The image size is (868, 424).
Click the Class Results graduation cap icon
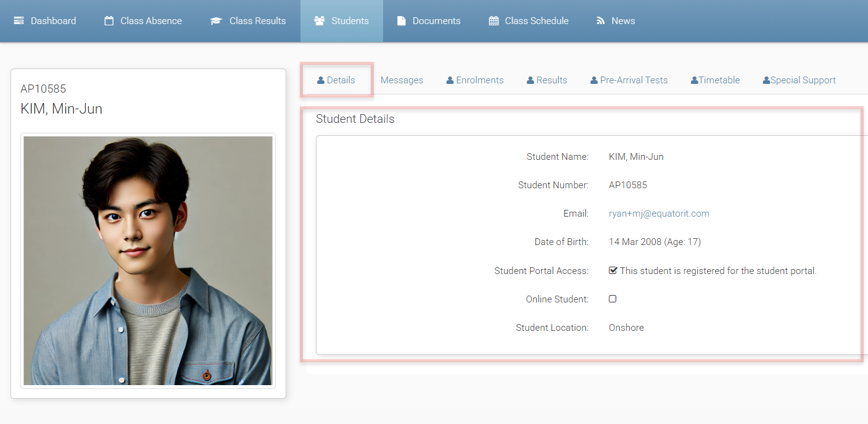pyautogui.click(x=216, y=21)
